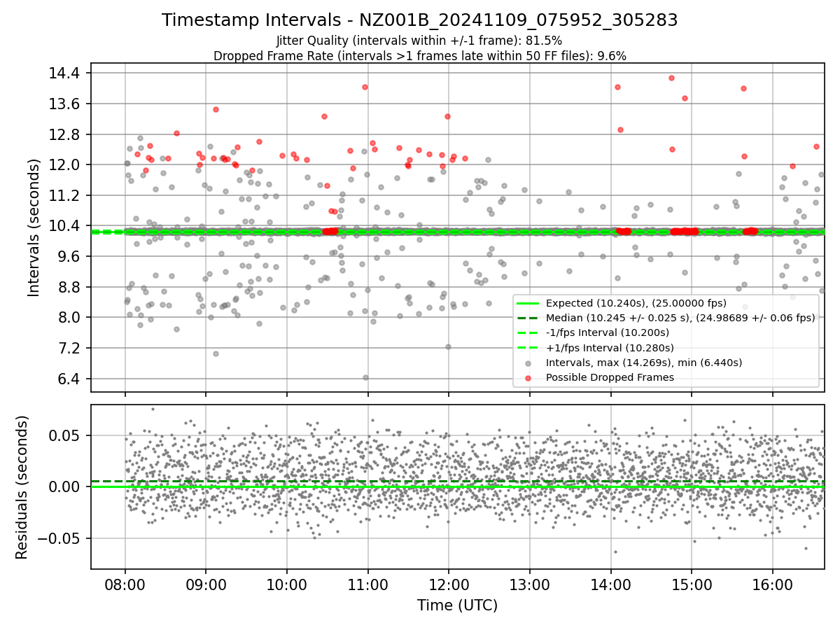This screenshot has height=630, width=840.
Task: Click the 'Dropped Frame Rate' 9.6% subtitle line
Action: [420, 56]
